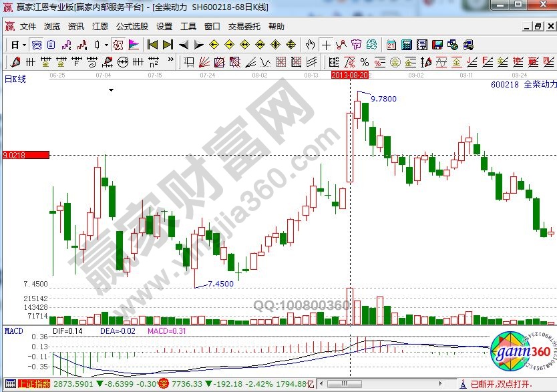Click the floppy disk save icon

click(x=437, y=45)
